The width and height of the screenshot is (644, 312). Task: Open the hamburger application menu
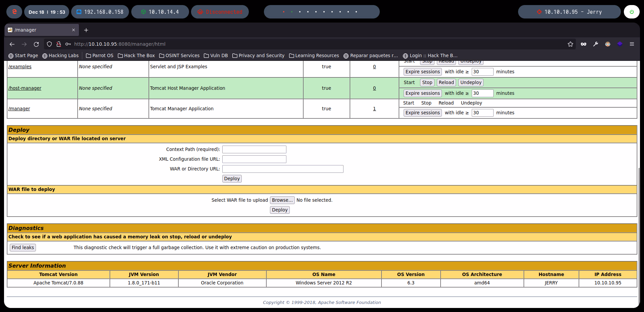[632, 44]
